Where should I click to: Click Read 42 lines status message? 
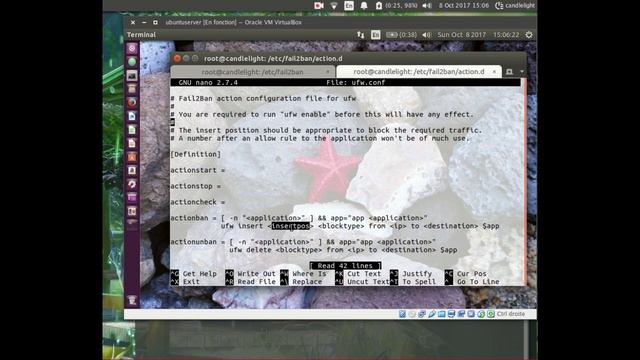345,266
